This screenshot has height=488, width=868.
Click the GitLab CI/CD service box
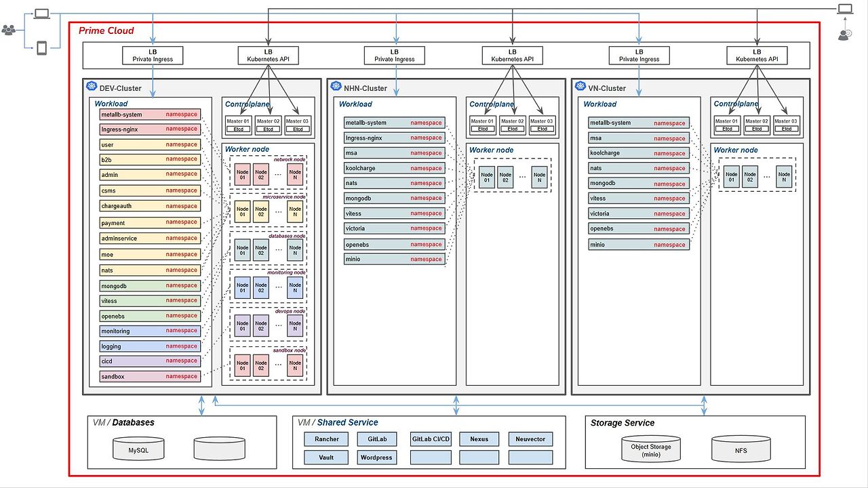[431, 439]
